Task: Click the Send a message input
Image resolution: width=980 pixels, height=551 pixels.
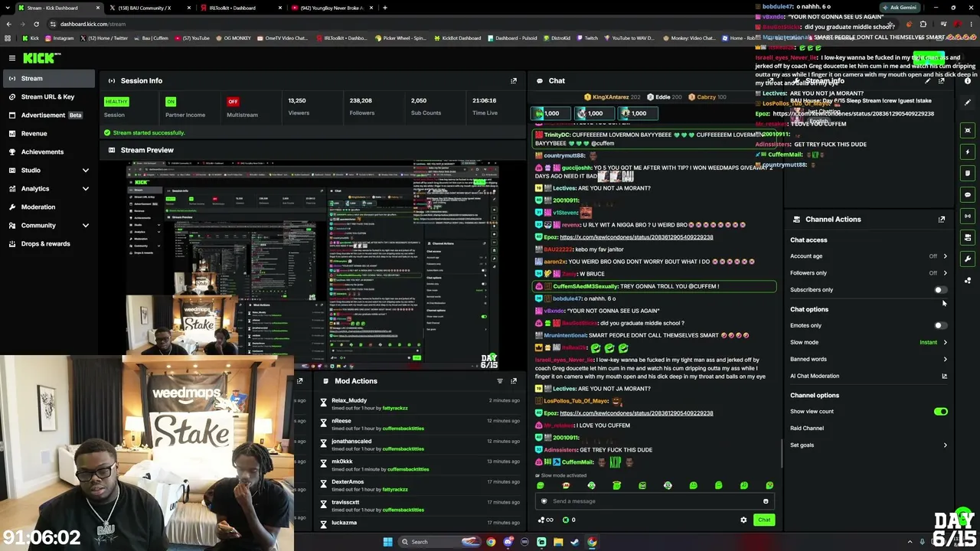Action: pyautogui.click(x=655, y=501)
